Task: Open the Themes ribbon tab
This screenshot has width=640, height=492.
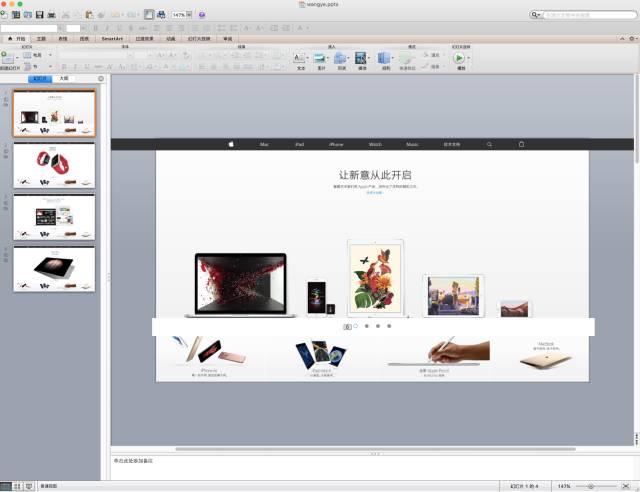Action: (41, 38)
